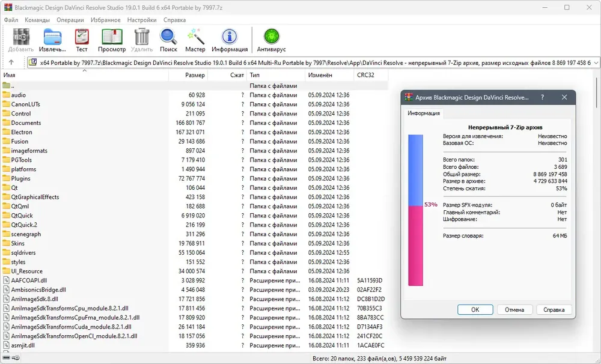Open the address bar path dropdown
601x364 pixels.
(596, 62)
